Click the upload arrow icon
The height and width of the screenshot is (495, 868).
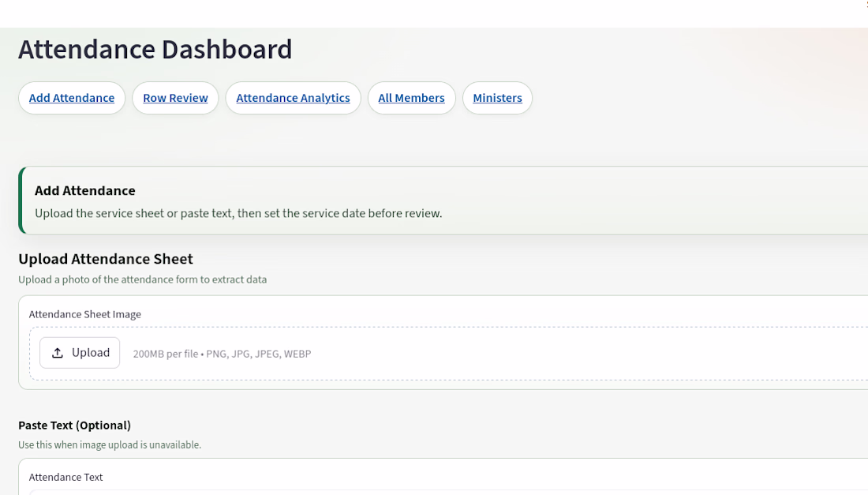click(58, 353)
